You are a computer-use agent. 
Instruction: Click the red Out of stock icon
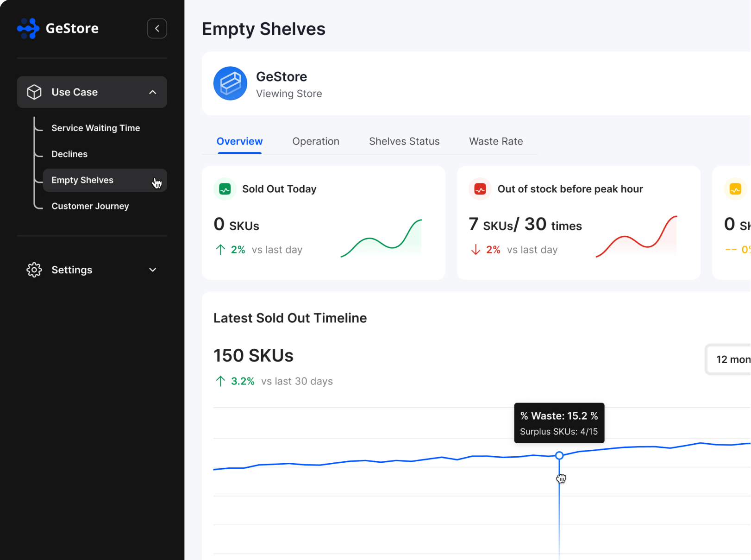click(x=480, y=189)
